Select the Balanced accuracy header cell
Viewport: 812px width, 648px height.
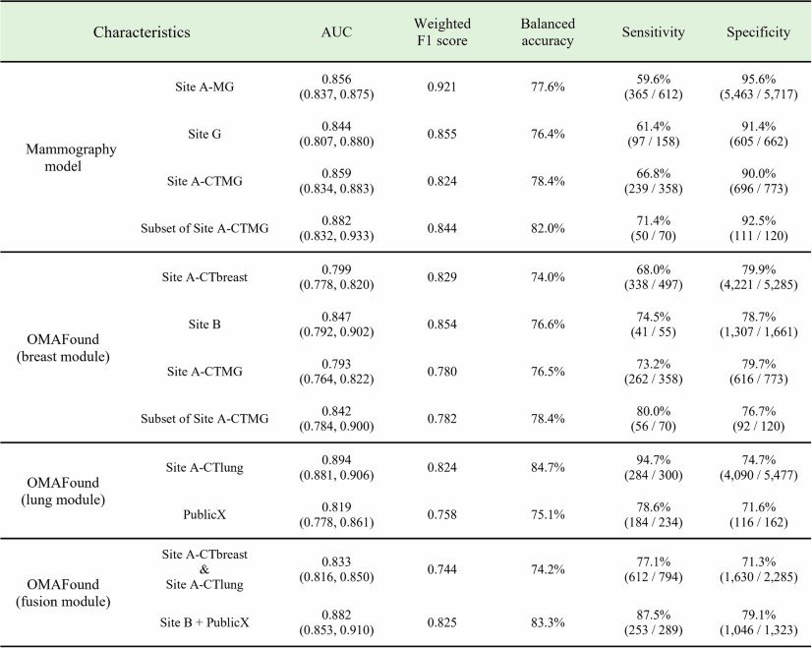[549, 32]
